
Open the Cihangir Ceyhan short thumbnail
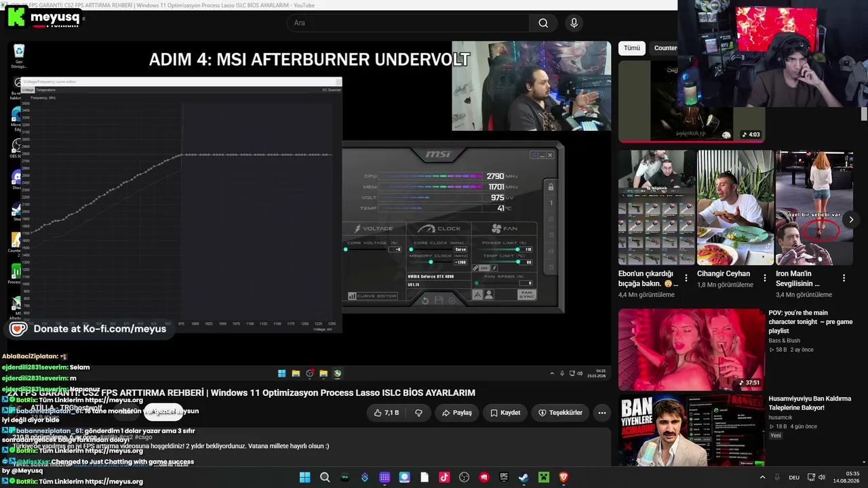click(736, 207)
